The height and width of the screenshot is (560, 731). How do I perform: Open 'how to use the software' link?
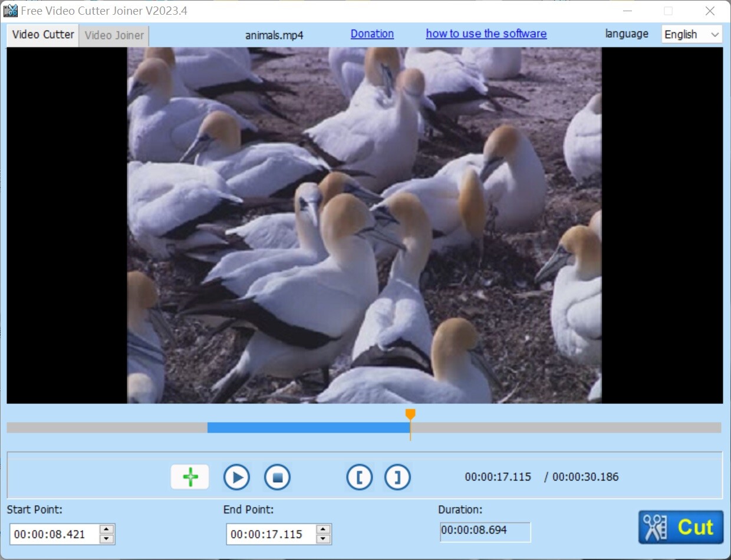coord(486,34)
